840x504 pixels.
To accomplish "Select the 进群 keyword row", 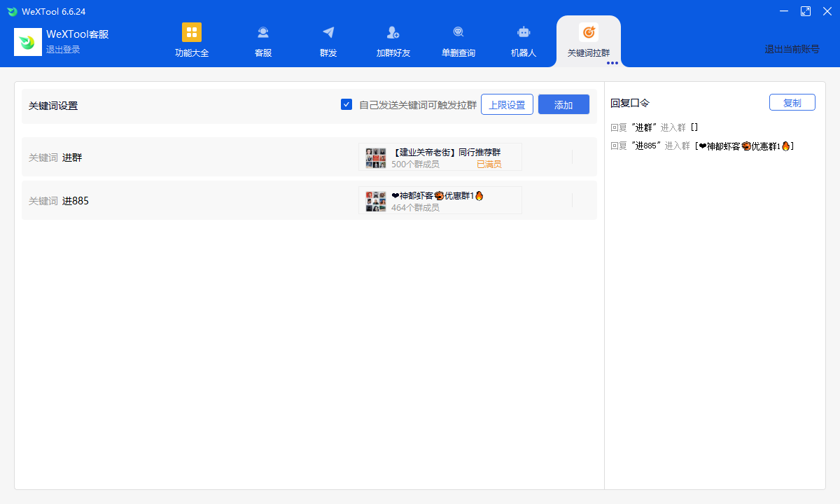I will pyautogui.click(x=189, y=157).
